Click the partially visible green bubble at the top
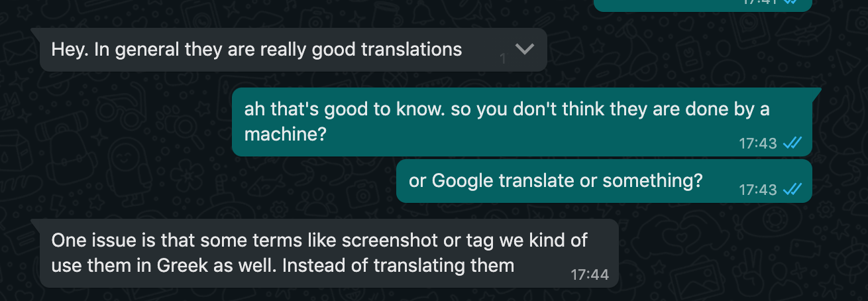868x301 pixels. [x=703, y=5]
